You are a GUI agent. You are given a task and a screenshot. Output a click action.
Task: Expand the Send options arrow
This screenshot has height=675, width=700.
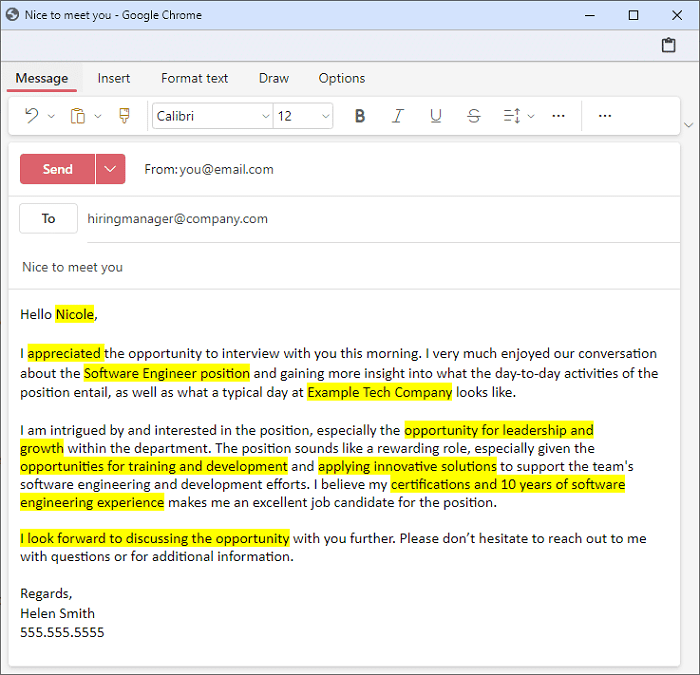pos(110,169)
